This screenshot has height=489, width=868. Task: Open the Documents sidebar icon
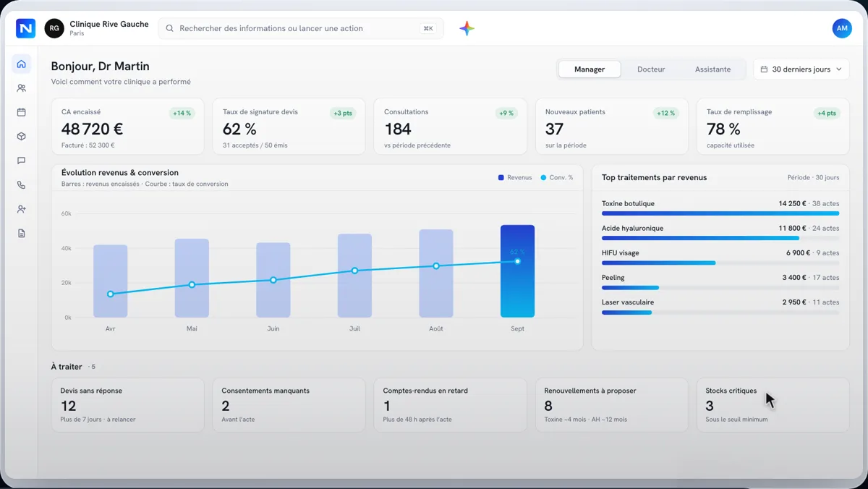click(22, 234)
